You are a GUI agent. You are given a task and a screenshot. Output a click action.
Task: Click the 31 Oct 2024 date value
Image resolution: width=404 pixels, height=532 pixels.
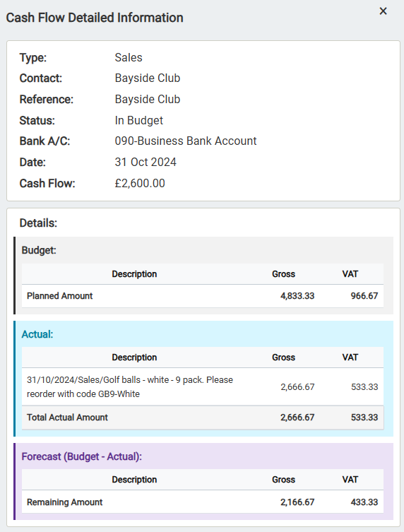click(x=145, y=162)
